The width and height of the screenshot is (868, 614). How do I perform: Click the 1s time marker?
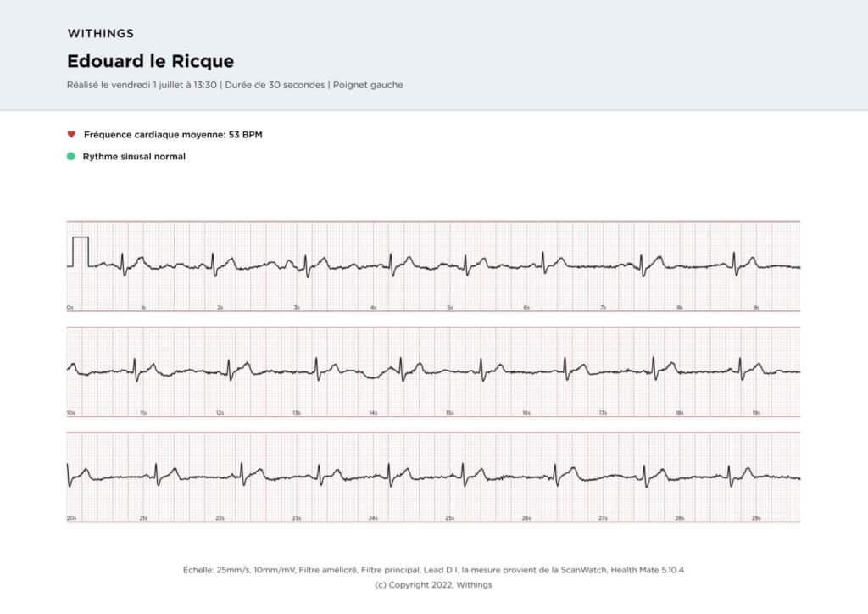143,307
